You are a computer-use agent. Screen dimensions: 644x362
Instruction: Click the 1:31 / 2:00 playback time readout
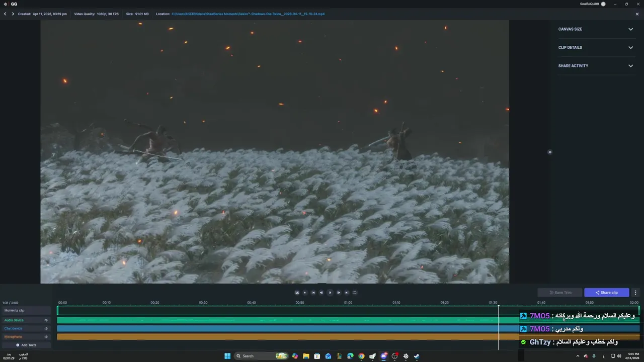[10, 303]
